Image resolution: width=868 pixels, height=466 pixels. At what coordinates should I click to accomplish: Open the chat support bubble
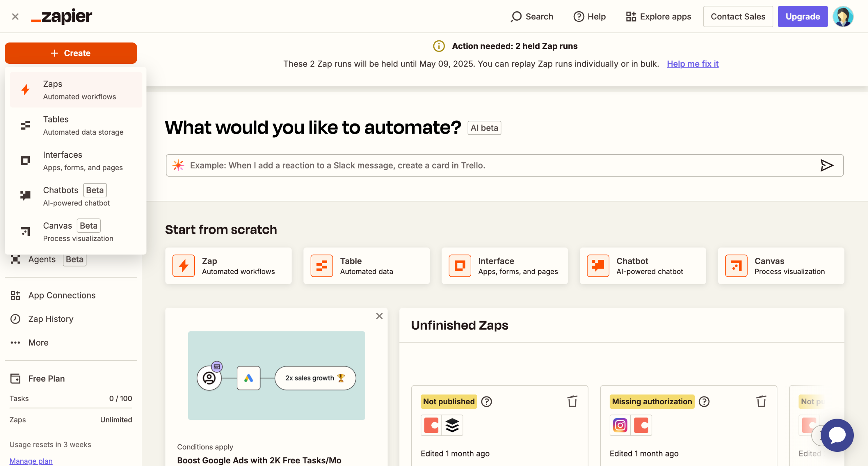tap(837, 435)
